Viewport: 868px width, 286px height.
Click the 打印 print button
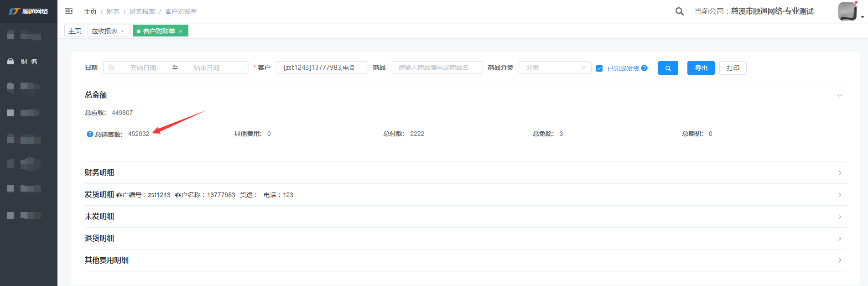(x=733, y=68)
